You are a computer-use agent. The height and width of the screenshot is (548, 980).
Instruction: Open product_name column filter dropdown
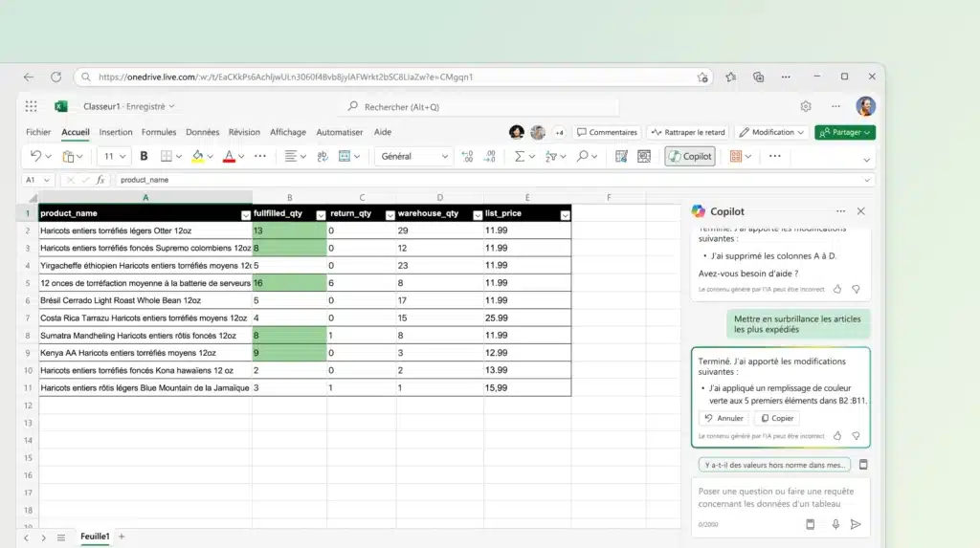click(x=246, y=215)
